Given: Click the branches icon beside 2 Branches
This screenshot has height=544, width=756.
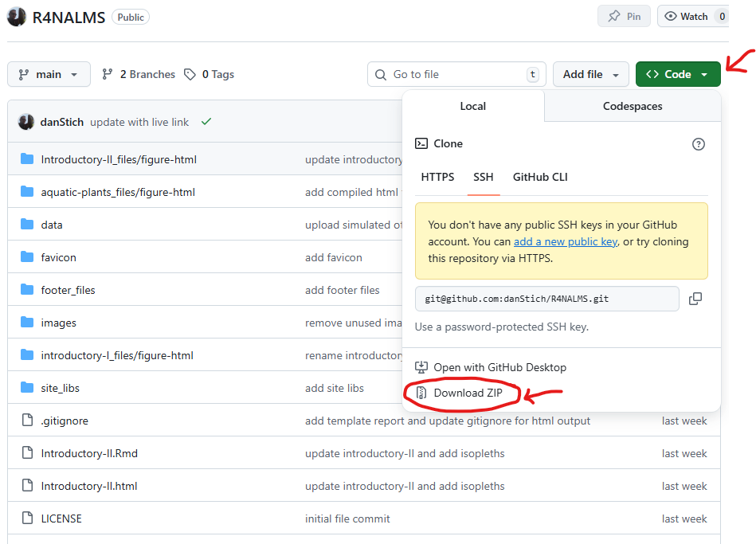Looking at the screenshot, I should pos(108,74).
